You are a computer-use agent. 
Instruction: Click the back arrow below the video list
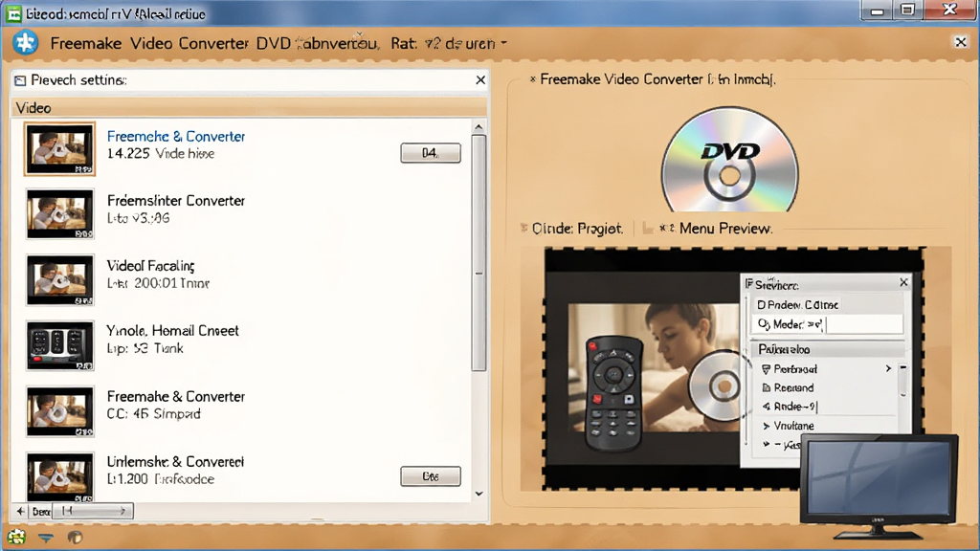tap(21, 511)
